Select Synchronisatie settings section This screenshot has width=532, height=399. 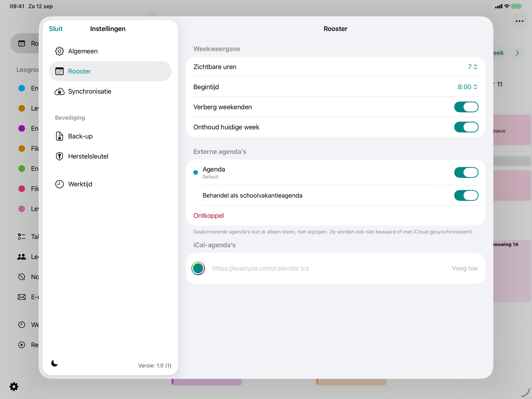tap(110, 91)
